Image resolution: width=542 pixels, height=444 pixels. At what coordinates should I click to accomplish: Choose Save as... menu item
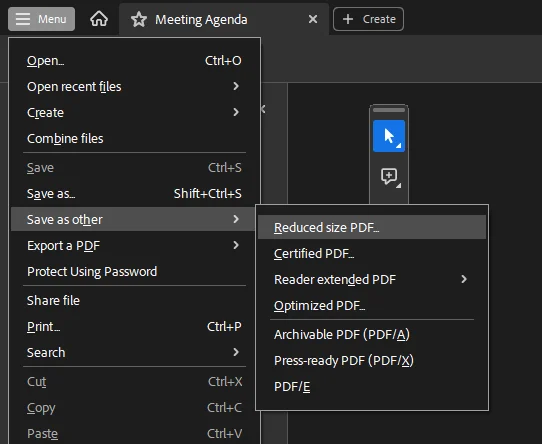(134, 193)
